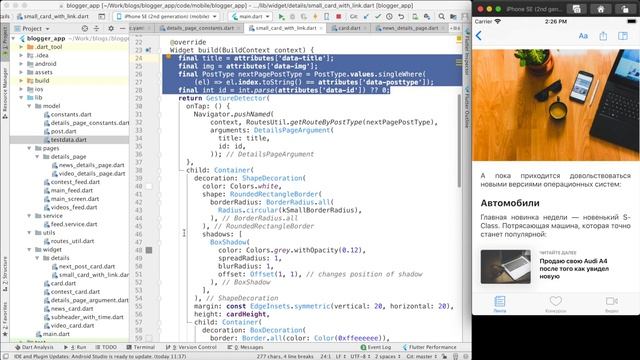Open the main.dart run configuration dropdown
The image size is (640, 360).
click(251, 16)
